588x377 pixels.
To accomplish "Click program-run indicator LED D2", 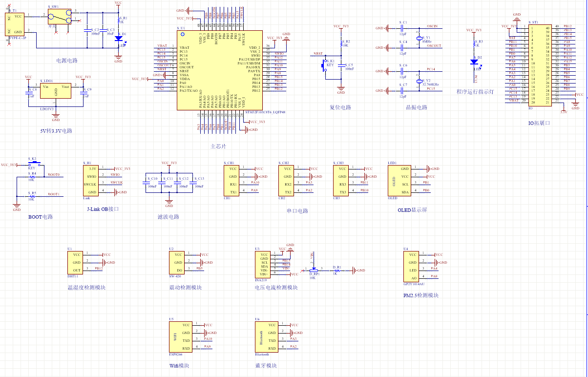I will pyautogui.click(x=474, y=62).
